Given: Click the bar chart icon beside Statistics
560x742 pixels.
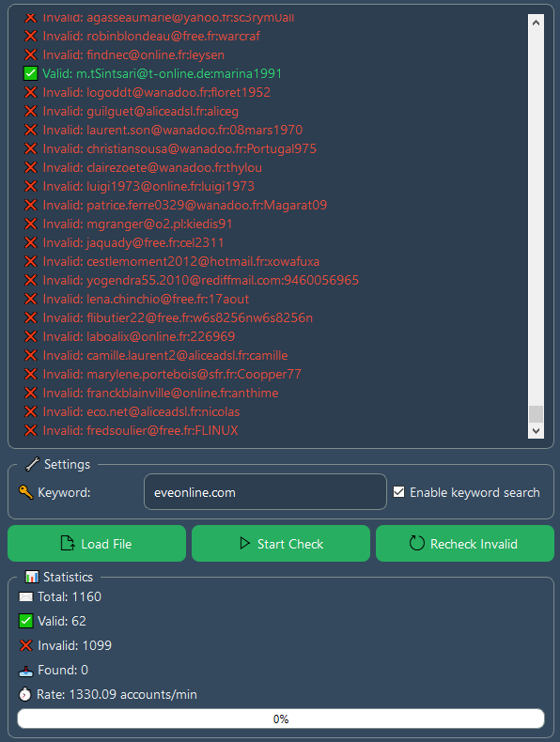Looking at the screenshot, I should pos(32,577).
